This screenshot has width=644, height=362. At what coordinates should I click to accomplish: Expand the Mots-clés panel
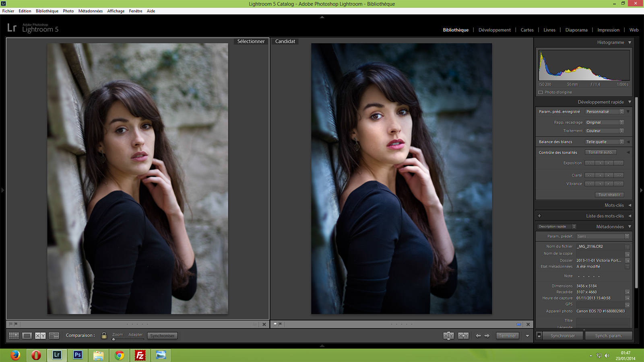tap(630, 205)
